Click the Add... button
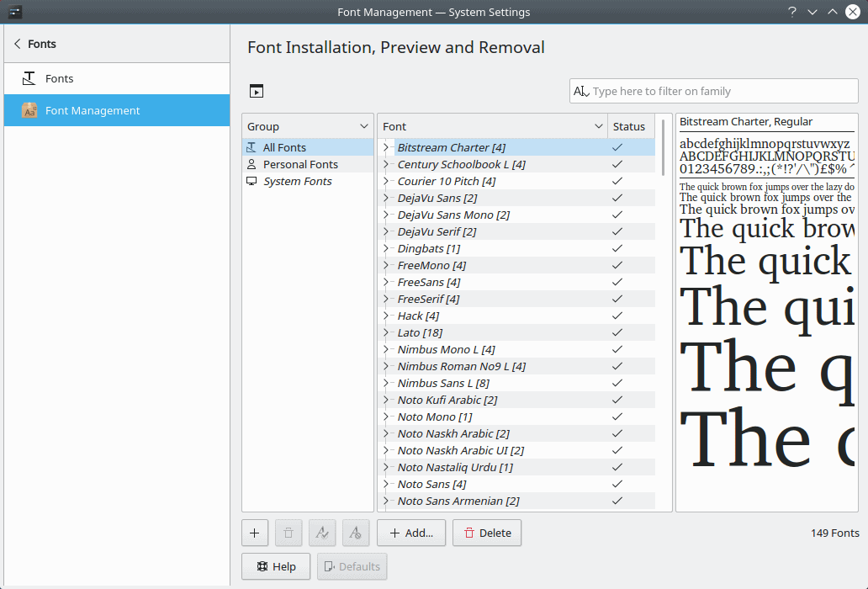This screenshot has width=868, height=589. [x=411, y=533]
